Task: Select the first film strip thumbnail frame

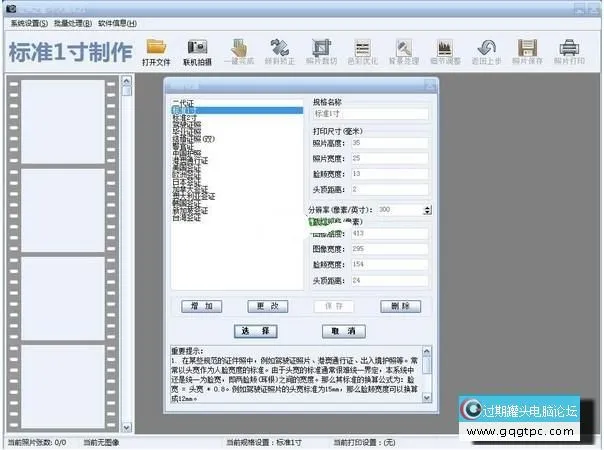Action: [x=63, y=121]
